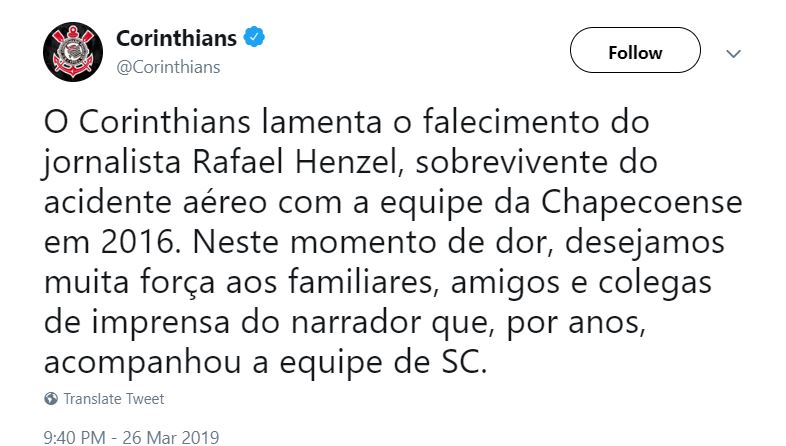The image size is (786, 446).
Task: Translate this tweet via Translate Tweet link
Action: coord(113,399)
